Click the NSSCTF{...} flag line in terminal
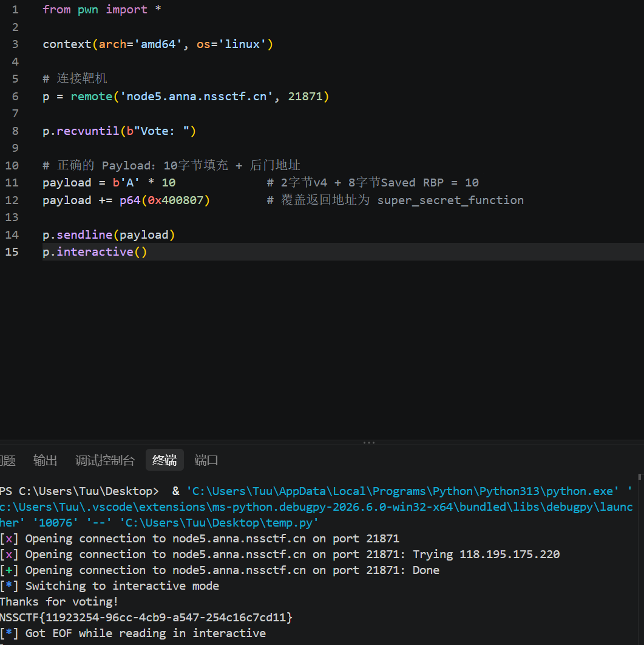The height and width of the screenshot is (645, 644). pyautogui.click(x=146, y=618)
